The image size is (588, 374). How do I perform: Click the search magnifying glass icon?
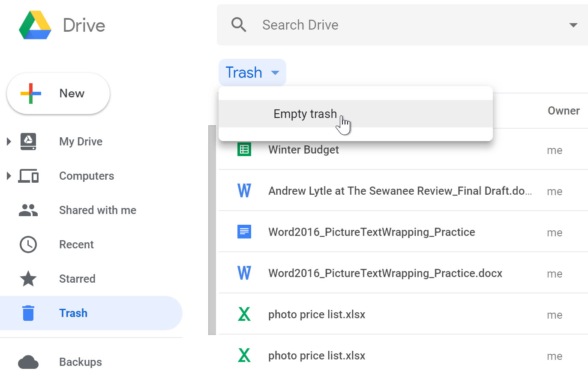point(239,24)
